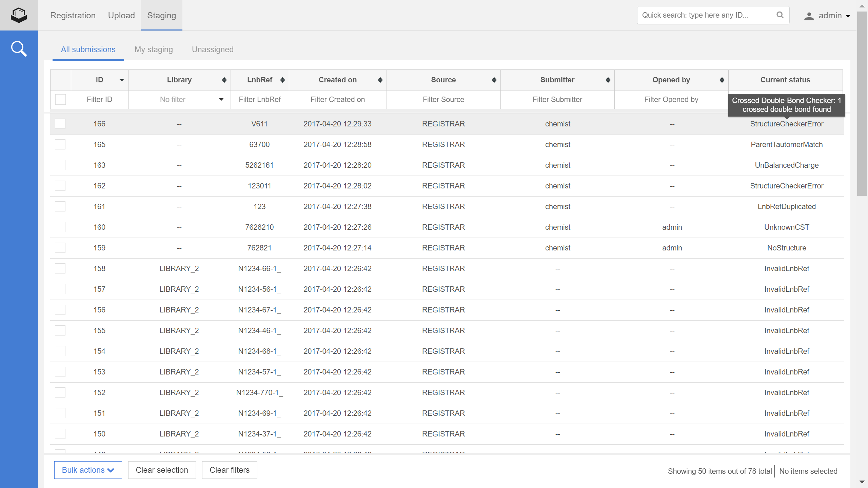Click the vertical scrollbar thumb
Image resolution: width=868 pixels, height=488 pixels.
click(x=862, y=103)
